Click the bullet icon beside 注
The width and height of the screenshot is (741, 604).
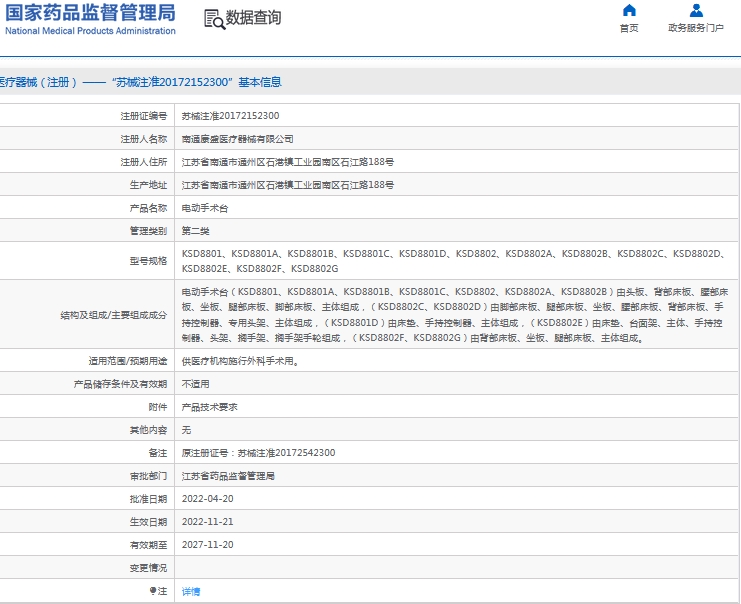(x=153, y=591)
